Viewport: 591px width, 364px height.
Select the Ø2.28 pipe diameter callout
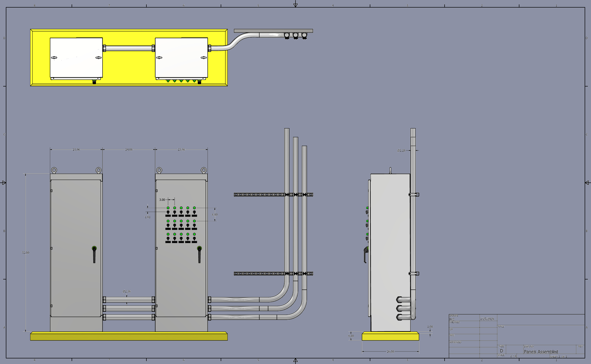pos(401,151)
